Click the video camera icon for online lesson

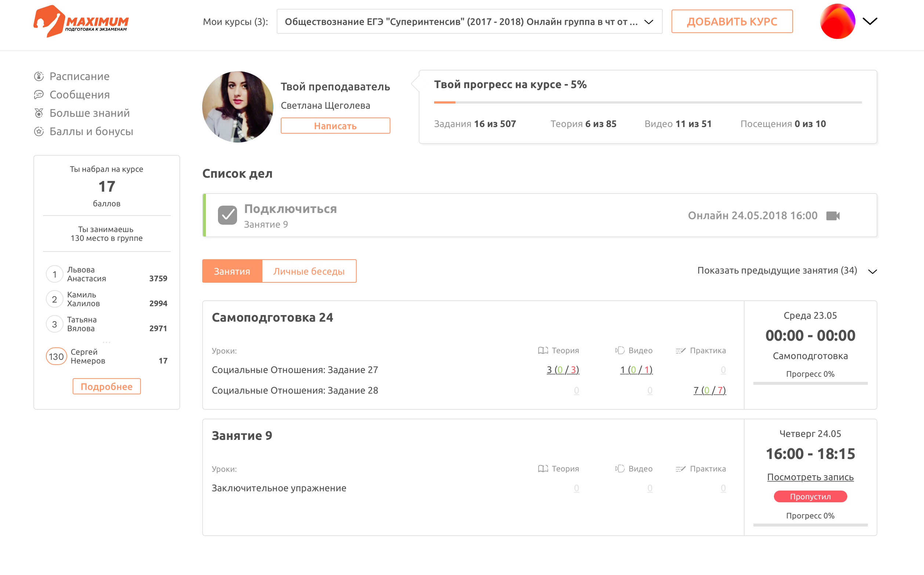pyautogui.click(x=833, y=216)
